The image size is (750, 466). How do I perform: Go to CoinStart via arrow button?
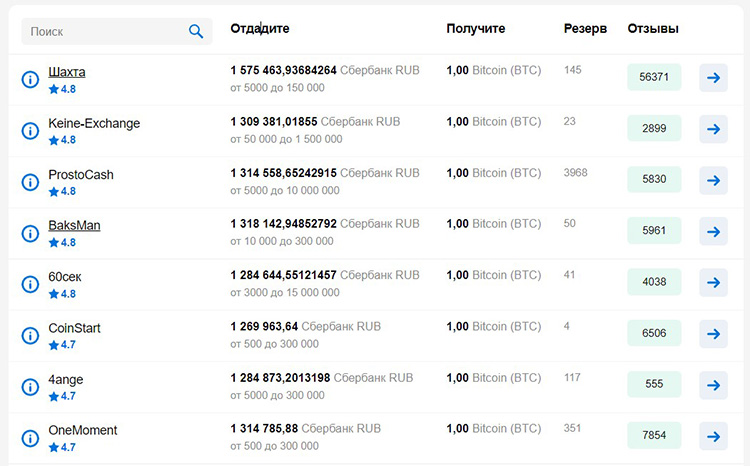(713, 333)
